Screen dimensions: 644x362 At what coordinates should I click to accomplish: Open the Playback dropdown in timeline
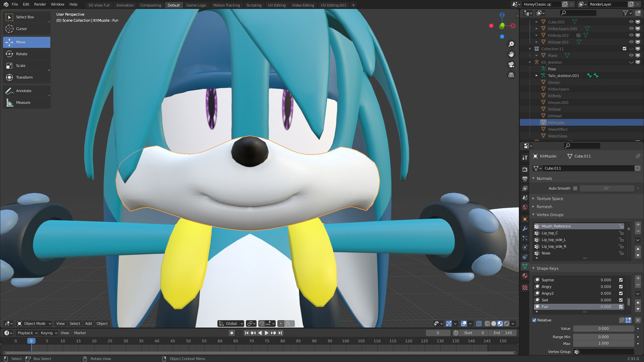click(x=27, y=333)
